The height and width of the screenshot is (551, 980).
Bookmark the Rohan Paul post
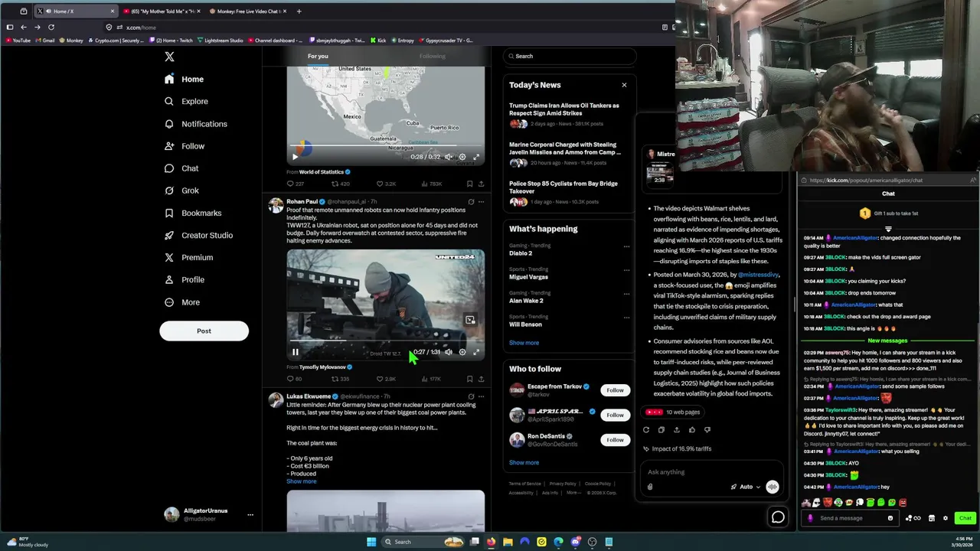point(469,379)
